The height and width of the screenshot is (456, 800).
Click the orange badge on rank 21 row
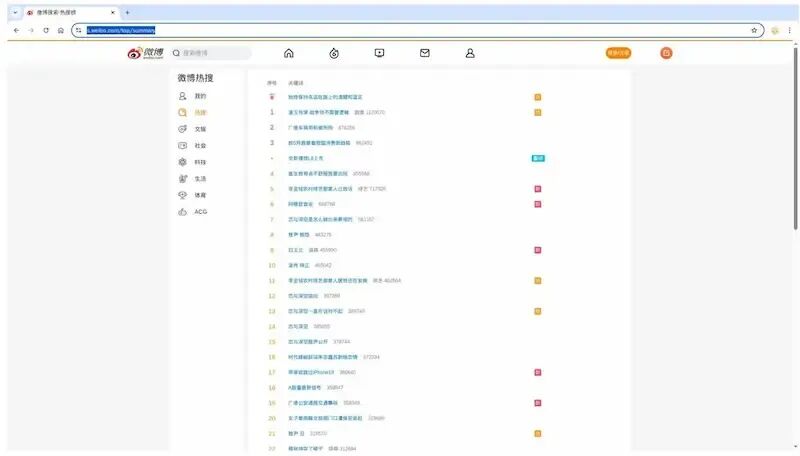(x=538, y=434)
